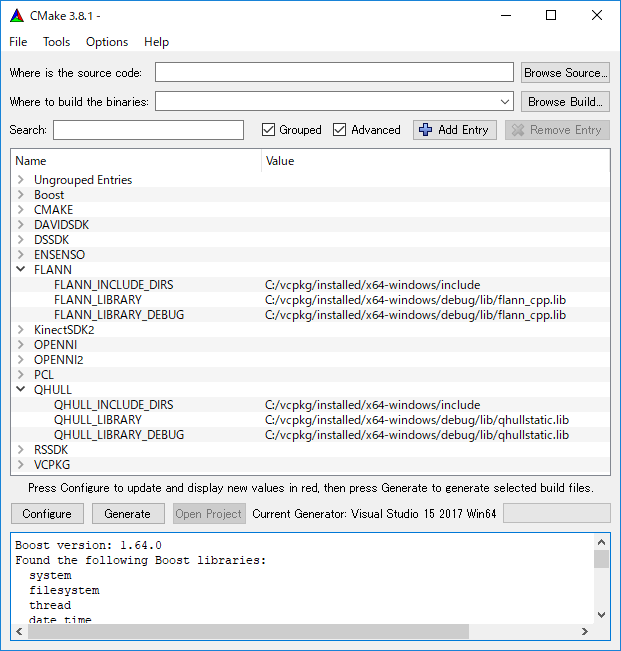Image resolution: width=621 pixels, height=651 pixels.
Task: Click the log scroll right arrow
Action: coord(584,631)
